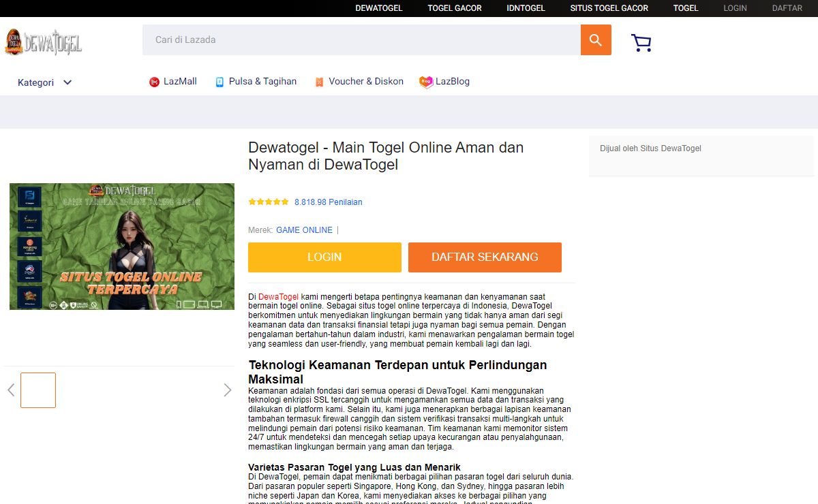The height and width of the screenshot is (504, 818).
Task: Open SITUS TOGEL GACOR in top bar
Action: (x=609, y=8)
